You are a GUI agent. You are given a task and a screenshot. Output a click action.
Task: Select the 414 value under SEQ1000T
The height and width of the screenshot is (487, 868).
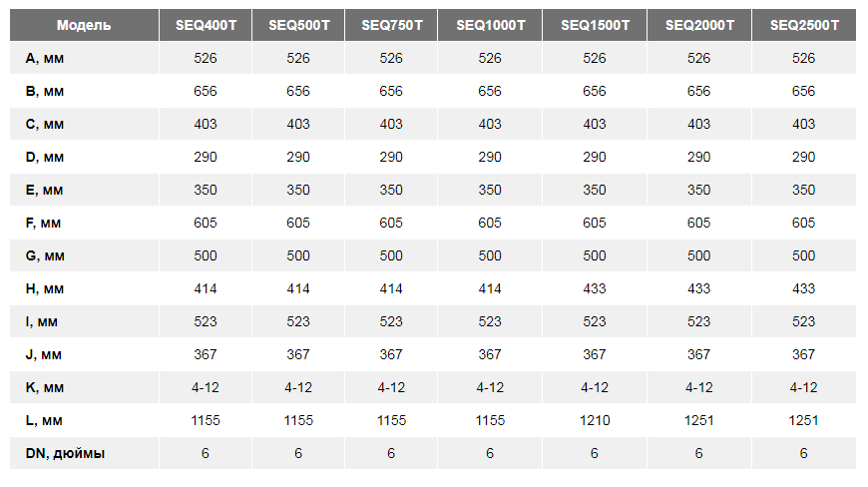pos(490,288)
